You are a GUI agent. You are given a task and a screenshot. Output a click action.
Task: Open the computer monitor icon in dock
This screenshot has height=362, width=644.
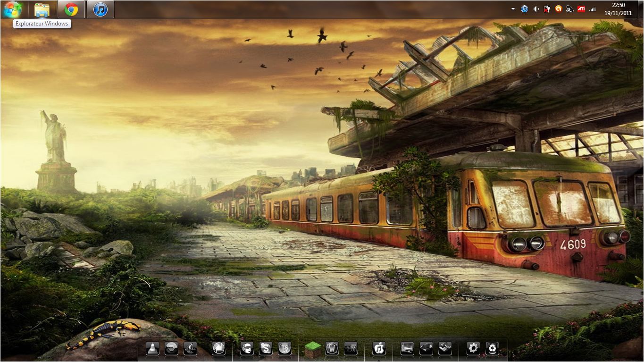407,348
